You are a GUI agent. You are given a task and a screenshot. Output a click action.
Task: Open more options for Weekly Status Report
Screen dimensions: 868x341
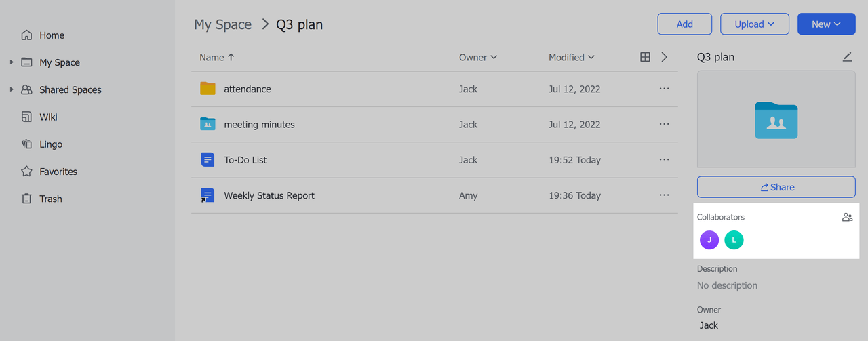664,195
